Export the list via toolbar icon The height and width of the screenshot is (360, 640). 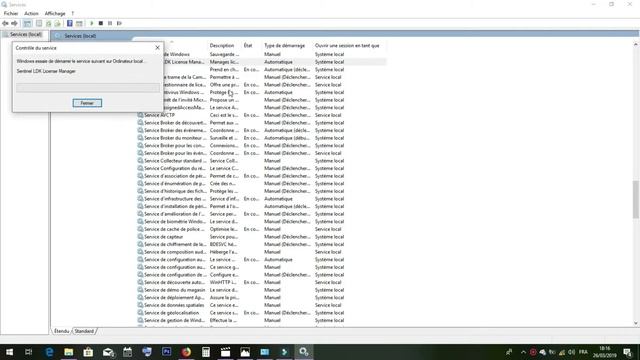(x=58, y=23)
